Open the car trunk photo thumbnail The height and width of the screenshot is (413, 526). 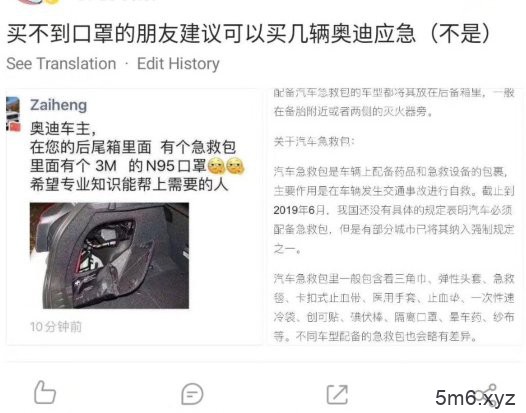point(109,255)
